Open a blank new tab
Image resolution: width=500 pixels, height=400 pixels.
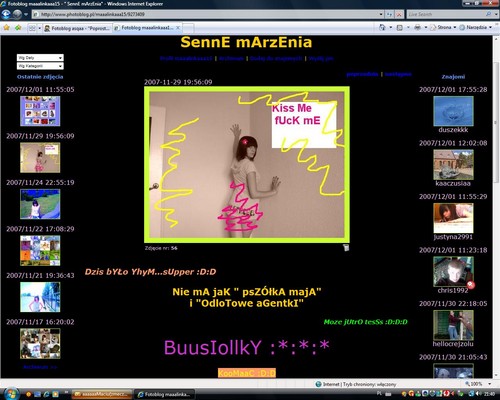tap(188, 28)
